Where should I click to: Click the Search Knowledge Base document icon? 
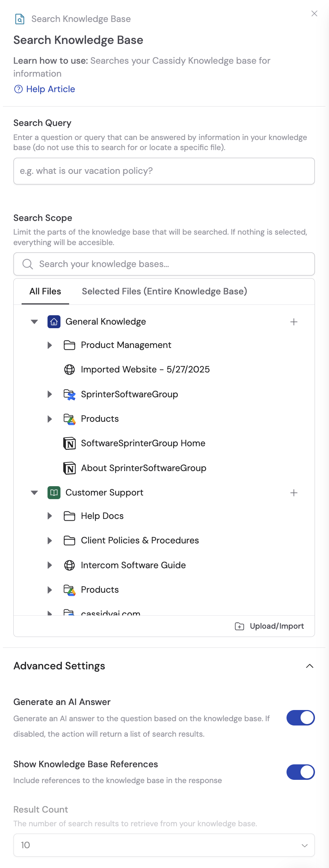tap(19, 19)
